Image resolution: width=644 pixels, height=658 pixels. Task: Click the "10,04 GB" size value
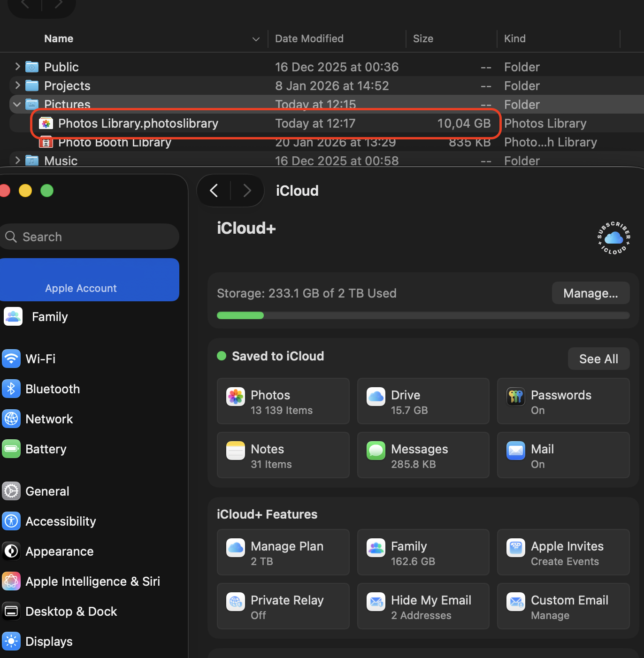(x=464, y=123)
